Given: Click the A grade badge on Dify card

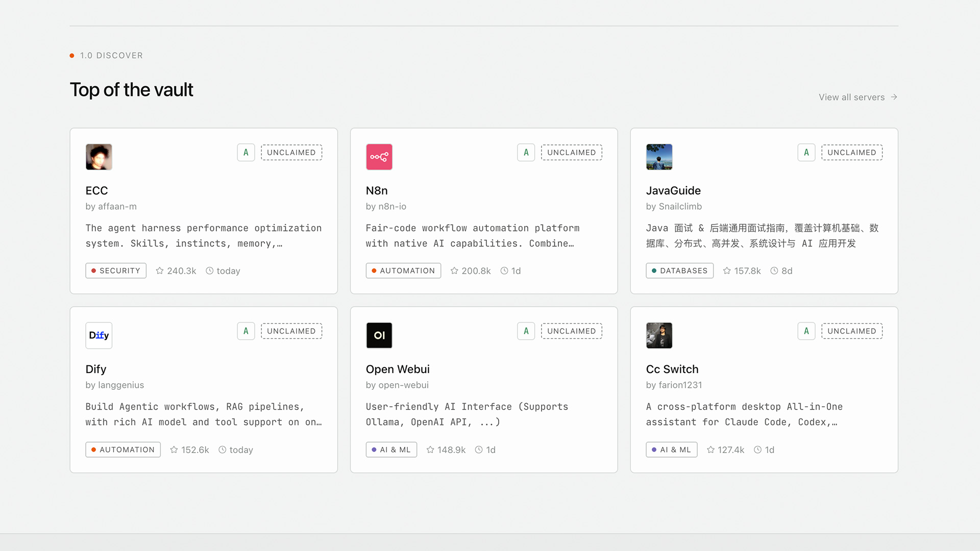Looking at the screenshot, I should 246,331.
